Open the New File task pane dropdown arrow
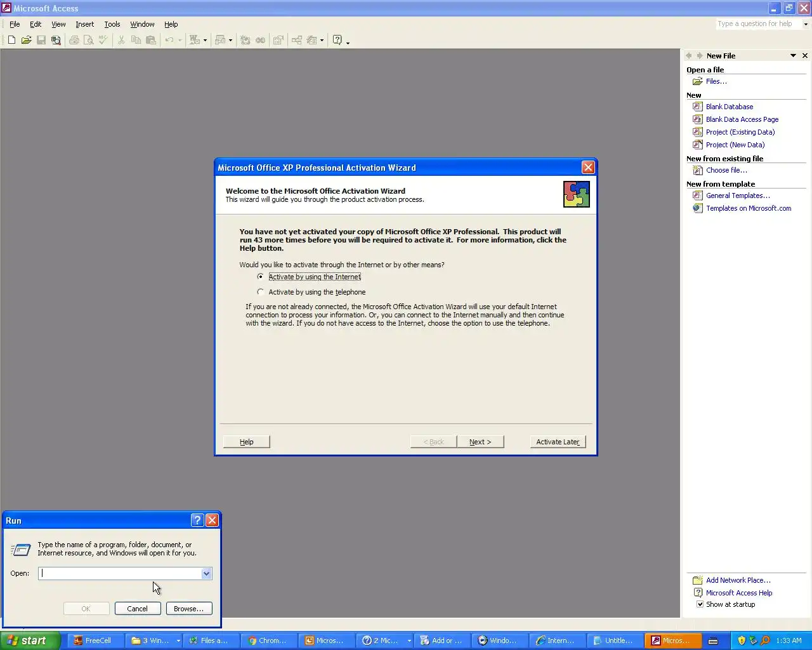 pyautogui.click(x=793, y=56)
